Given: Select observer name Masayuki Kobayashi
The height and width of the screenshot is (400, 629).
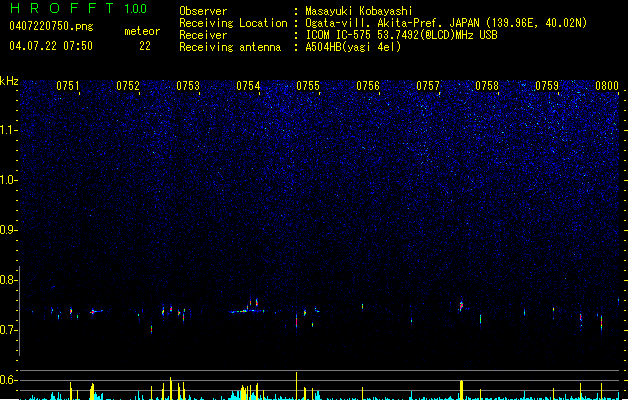Looking at the screenshot, I should (x=358, y=11).
